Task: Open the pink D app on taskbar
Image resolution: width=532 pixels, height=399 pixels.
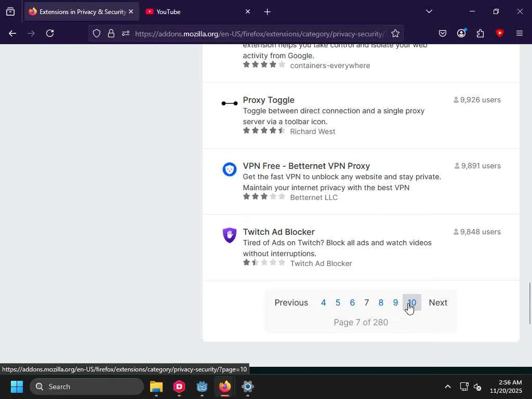Action: [x=179, y=387]
